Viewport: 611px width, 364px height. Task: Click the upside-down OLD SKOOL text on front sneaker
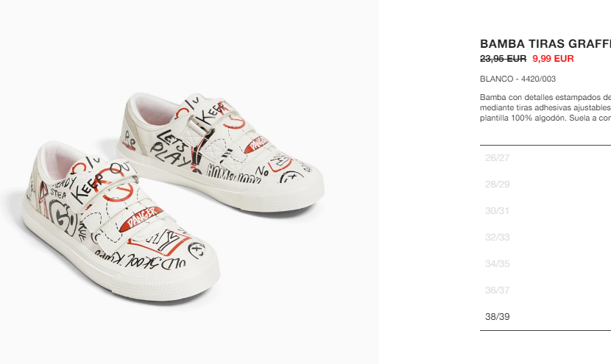click(x=141, y=260)
